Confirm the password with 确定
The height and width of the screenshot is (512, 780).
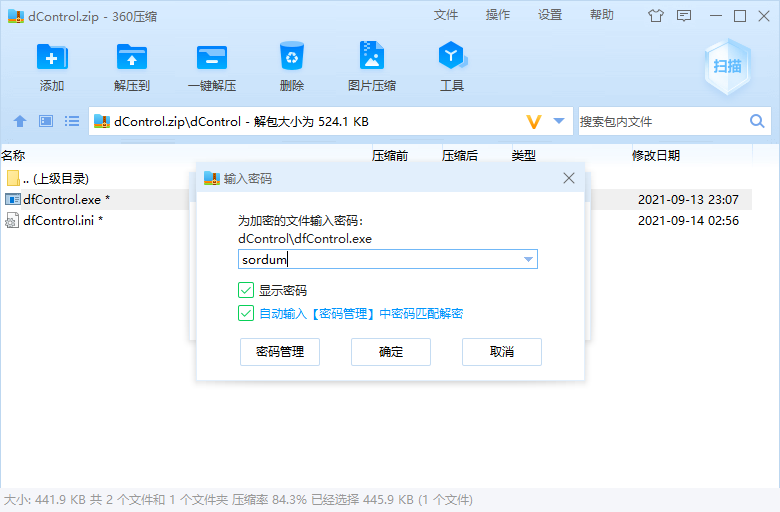click(x=391, y=352)
